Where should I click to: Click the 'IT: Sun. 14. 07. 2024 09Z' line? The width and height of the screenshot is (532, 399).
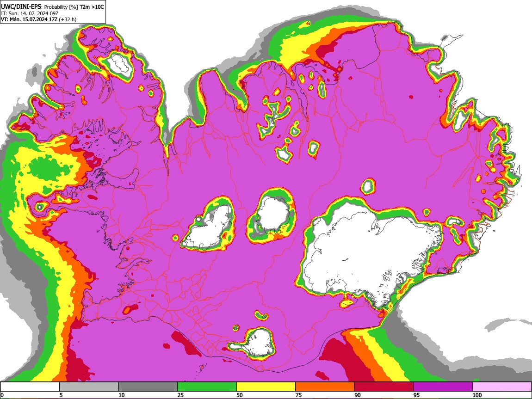(29, 13)
